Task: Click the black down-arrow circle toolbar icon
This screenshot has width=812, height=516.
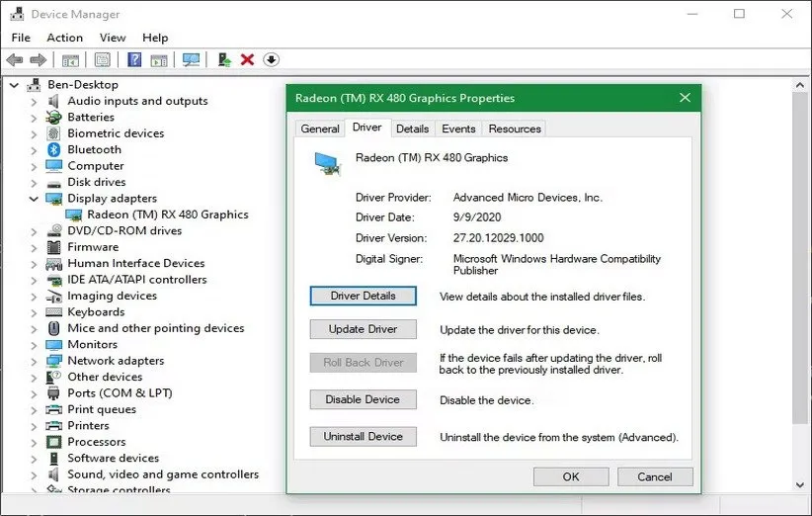Action: 270,60
